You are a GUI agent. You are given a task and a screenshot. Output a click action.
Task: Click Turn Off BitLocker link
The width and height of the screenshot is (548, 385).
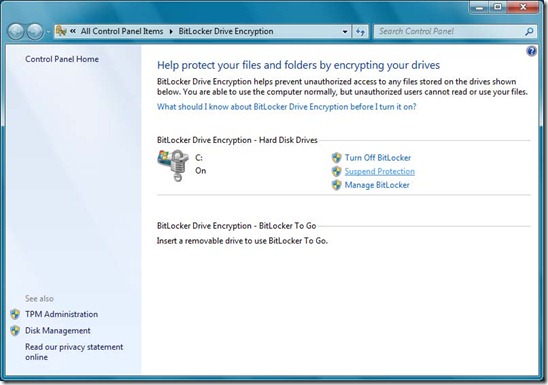[x=378, y=158]
